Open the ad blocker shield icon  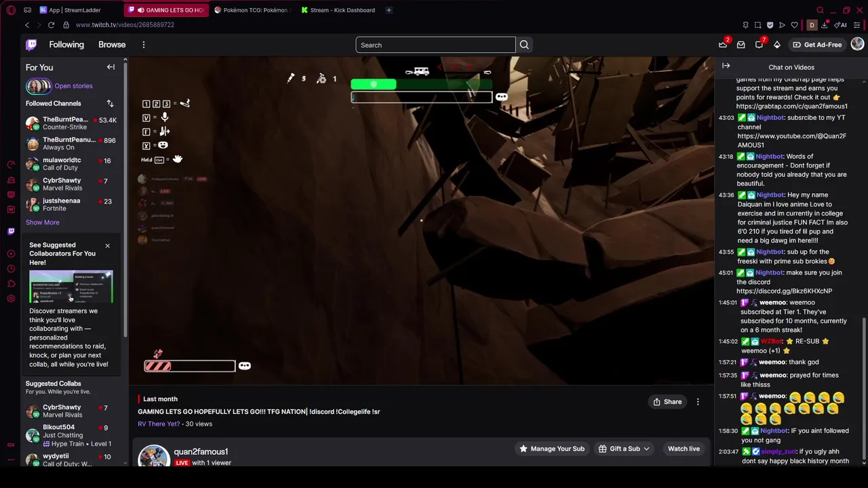pos(770,25)
